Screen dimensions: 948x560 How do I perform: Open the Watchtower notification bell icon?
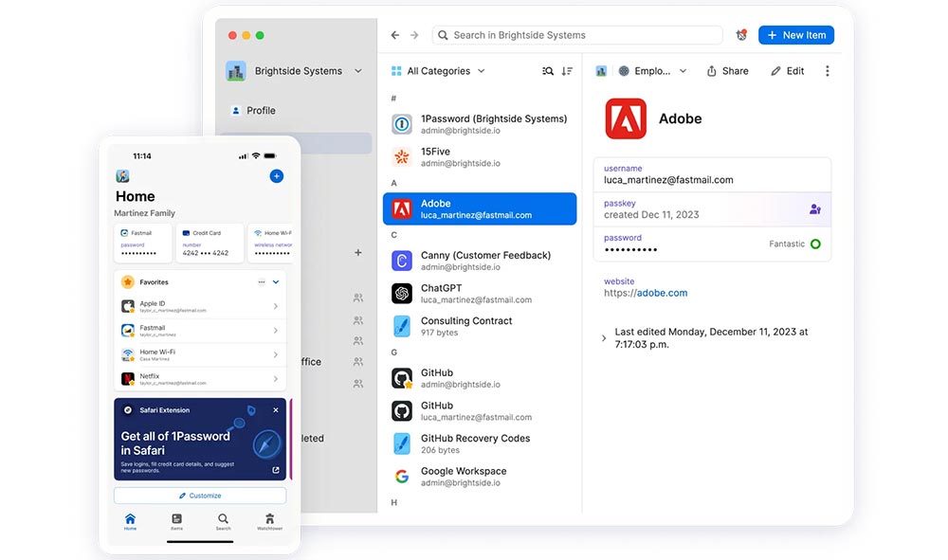tap(741, 35)
